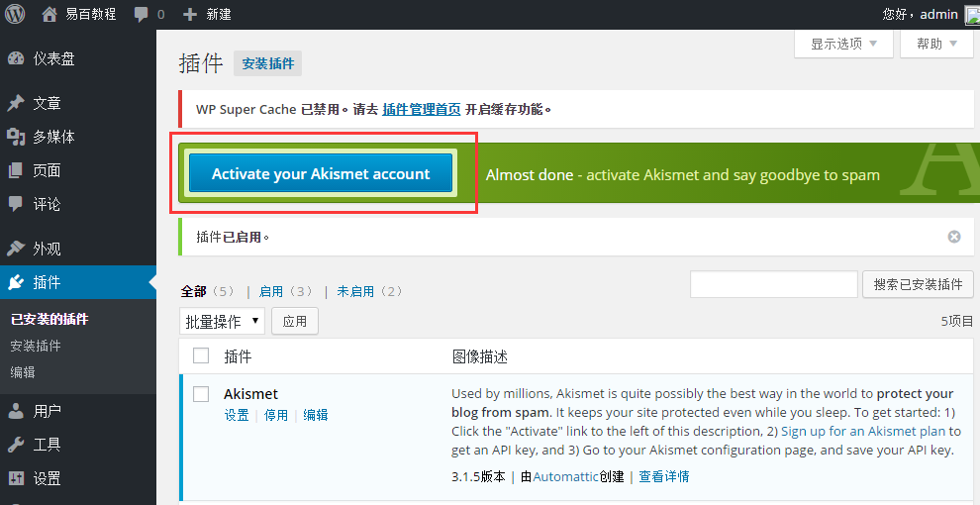
Task: Click 易百教程 site name in admin bar
Action: 91,14
